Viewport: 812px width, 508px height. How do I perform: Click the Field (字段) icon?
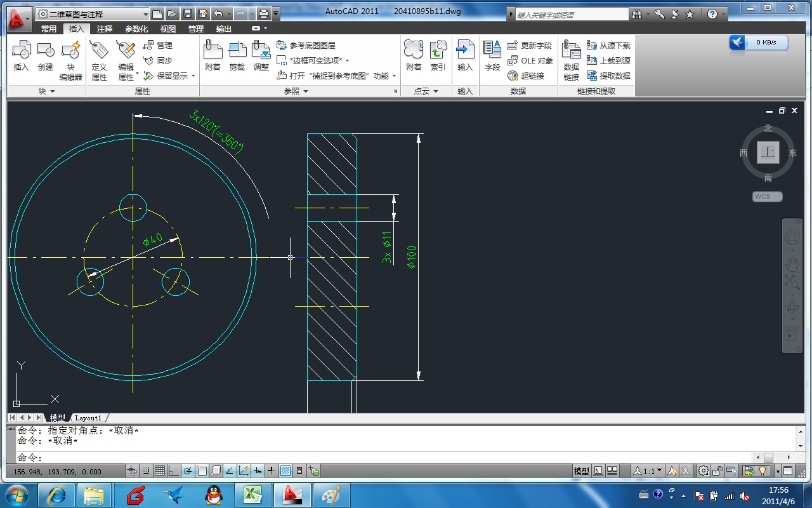(x=492, y=50)
